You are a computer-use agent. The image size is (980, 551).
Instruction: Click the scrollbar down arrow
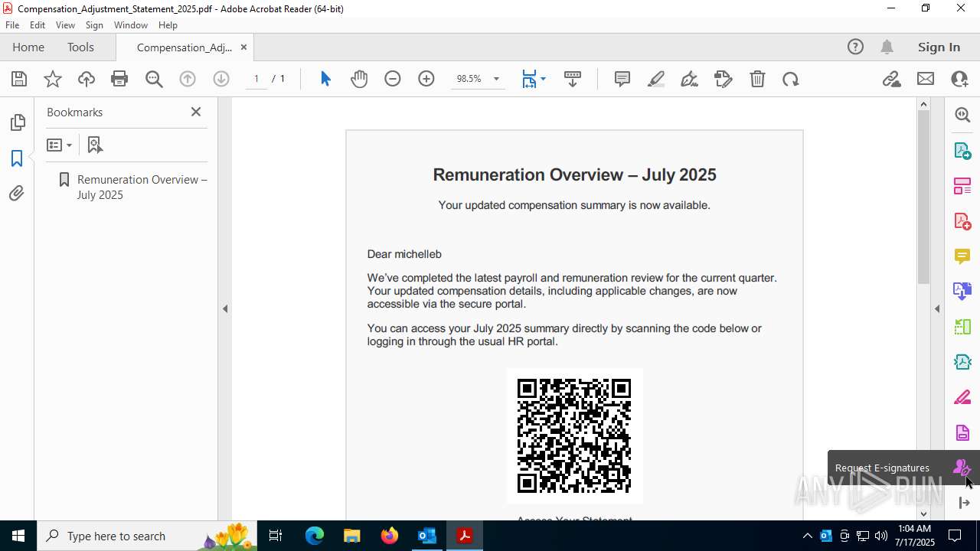coord(923,514)
